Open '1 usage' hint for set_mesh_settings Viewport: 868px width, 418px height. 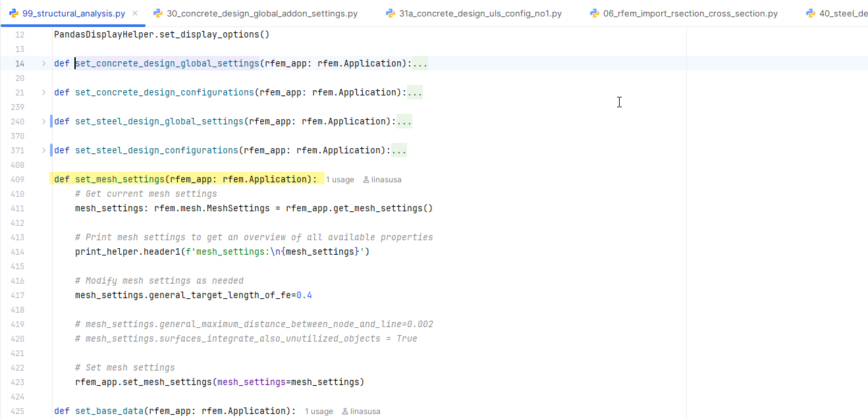340,179
